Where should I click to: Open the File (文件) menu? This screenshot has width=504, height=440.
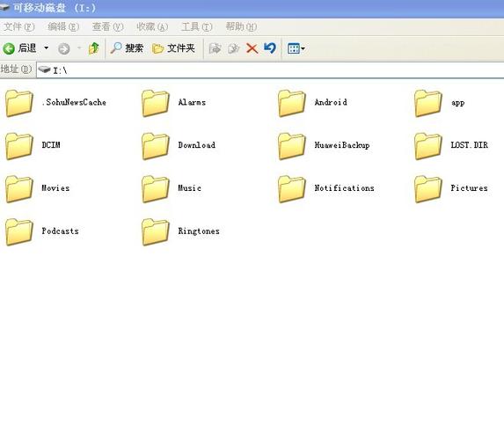coord(19,26)
